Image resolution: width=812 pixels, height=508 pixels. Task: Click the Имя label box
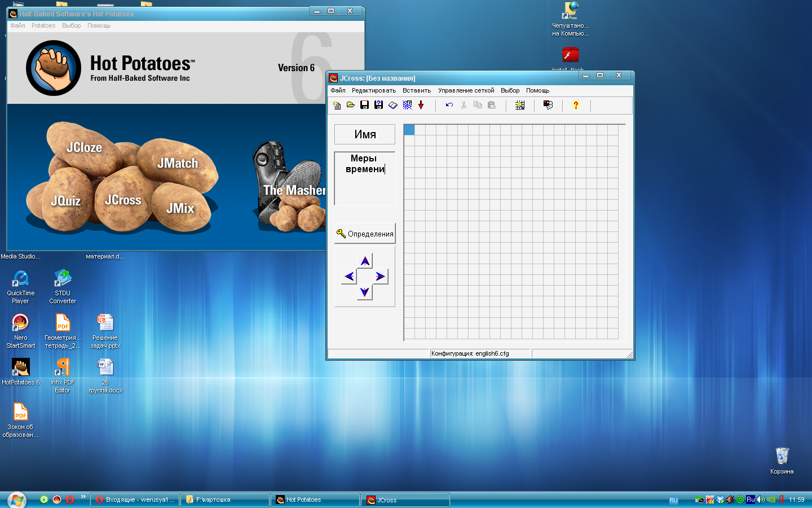click(365, 134)
